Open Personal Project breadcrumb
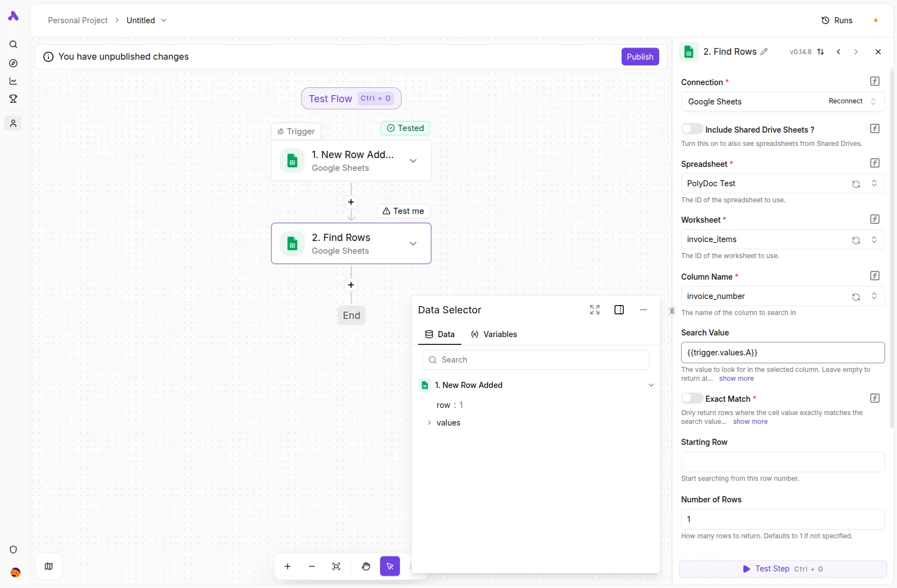The image size is (897, 588). tap(78, 20)
